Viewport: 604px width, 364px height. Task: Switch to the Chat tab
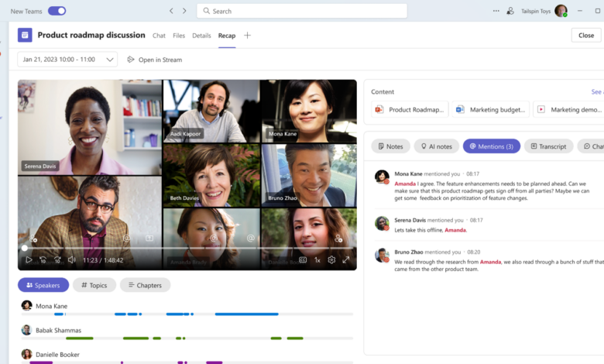click(x=159, y=36)
